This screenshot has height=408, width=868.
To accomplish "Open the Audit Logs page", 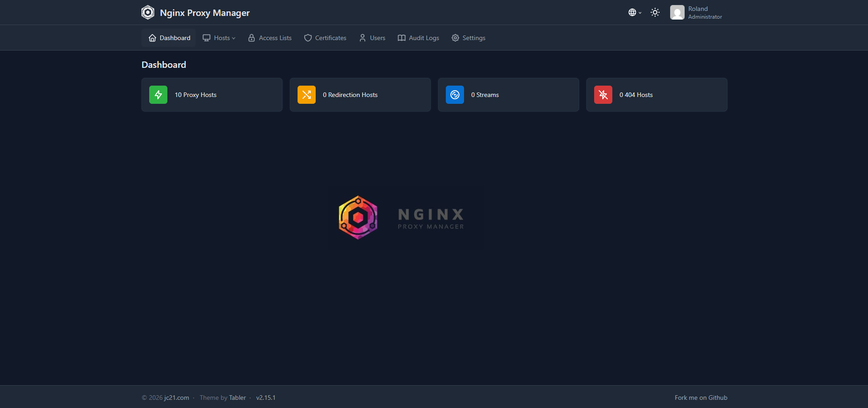I will [x=419, y=38].
